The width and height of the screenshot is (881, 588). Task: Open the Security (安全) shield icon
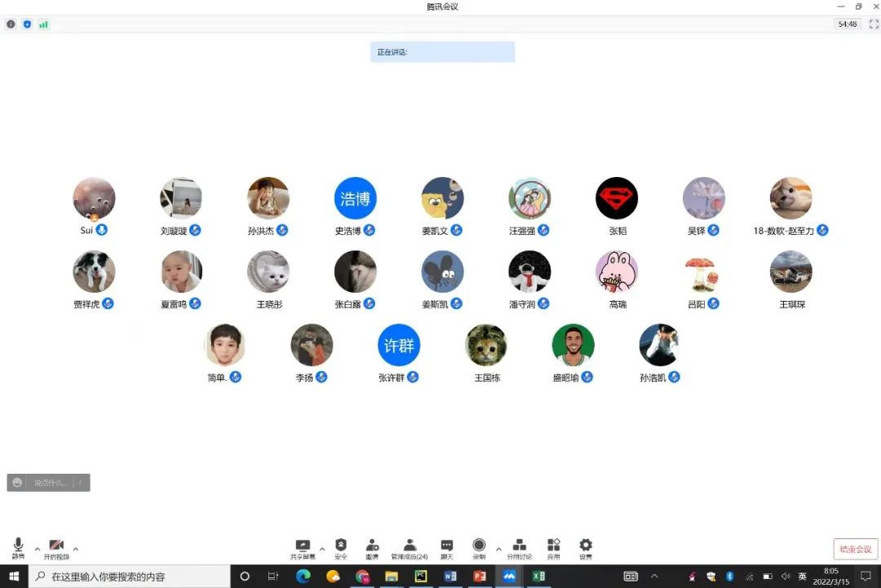click(x=341, y=546)
